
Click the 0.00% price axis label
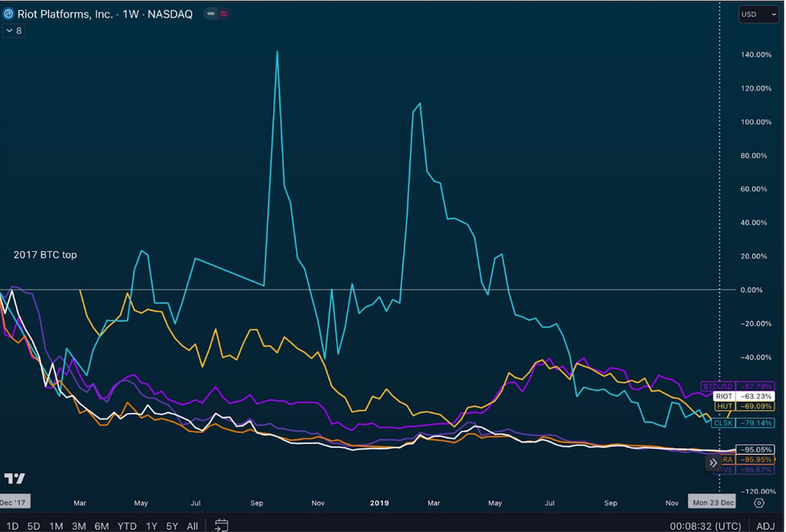(x=751, y=290)
